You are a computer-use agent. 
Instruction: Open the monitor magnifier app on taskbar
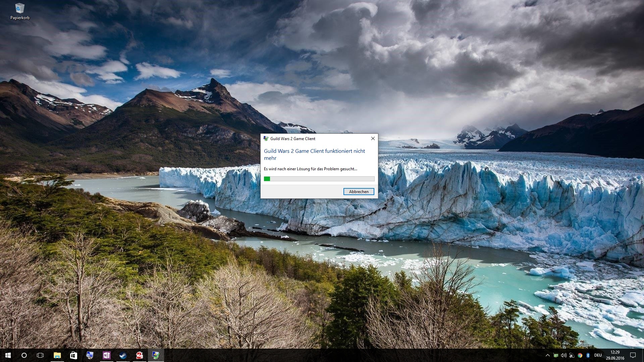pyautogui.click(x=90, y=355)
